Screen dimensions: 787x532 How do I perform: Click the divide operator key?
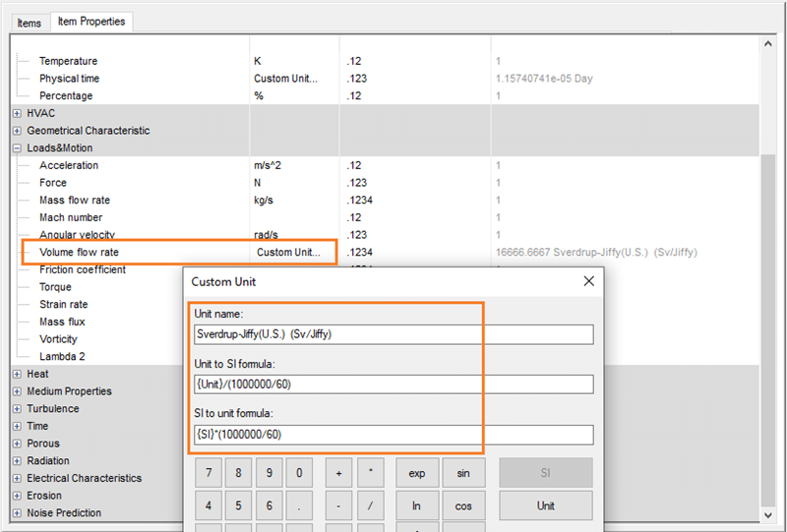371,505
